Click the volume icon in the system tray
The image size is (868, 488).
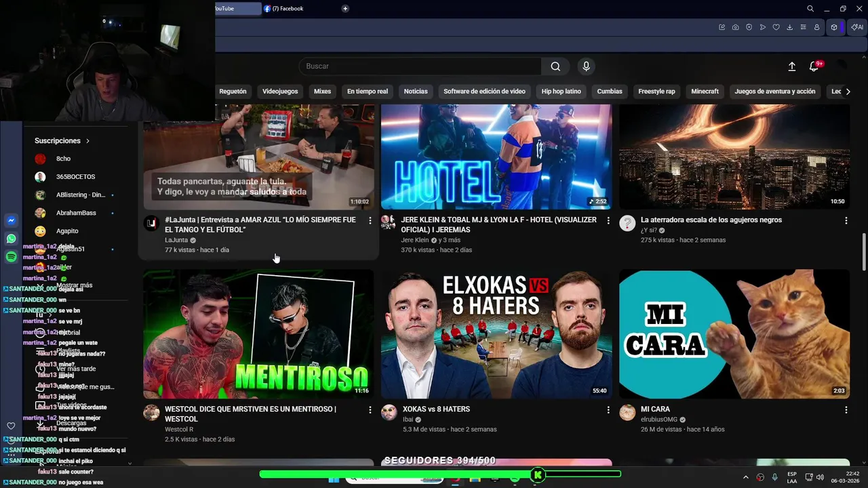click(x=820, y=477)
